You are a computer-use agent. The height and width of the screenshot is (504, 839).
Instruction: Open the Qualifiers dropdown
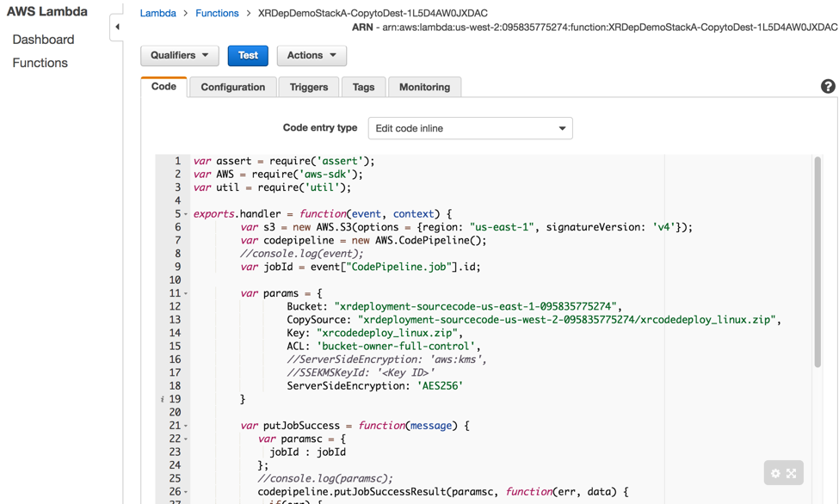[x=179, y=55]
